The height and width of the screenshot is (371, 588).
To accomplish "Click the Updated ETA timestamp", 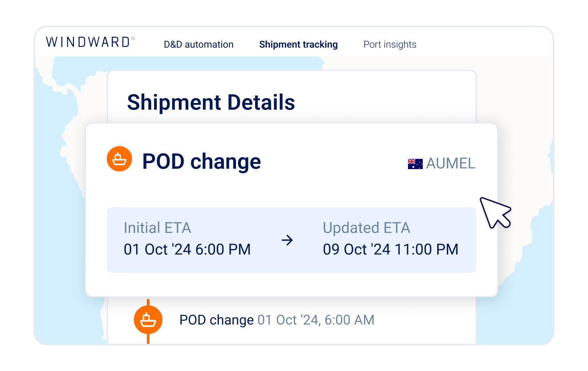I will 391,249.
